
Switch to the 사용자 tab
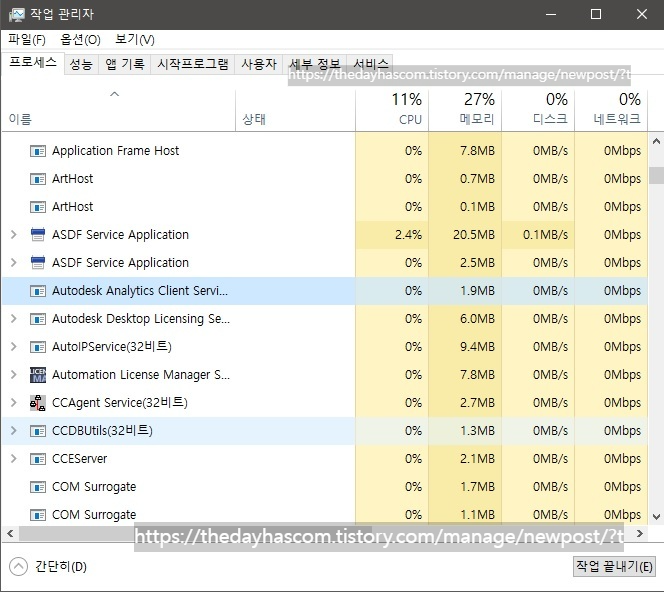click(259, 64)
